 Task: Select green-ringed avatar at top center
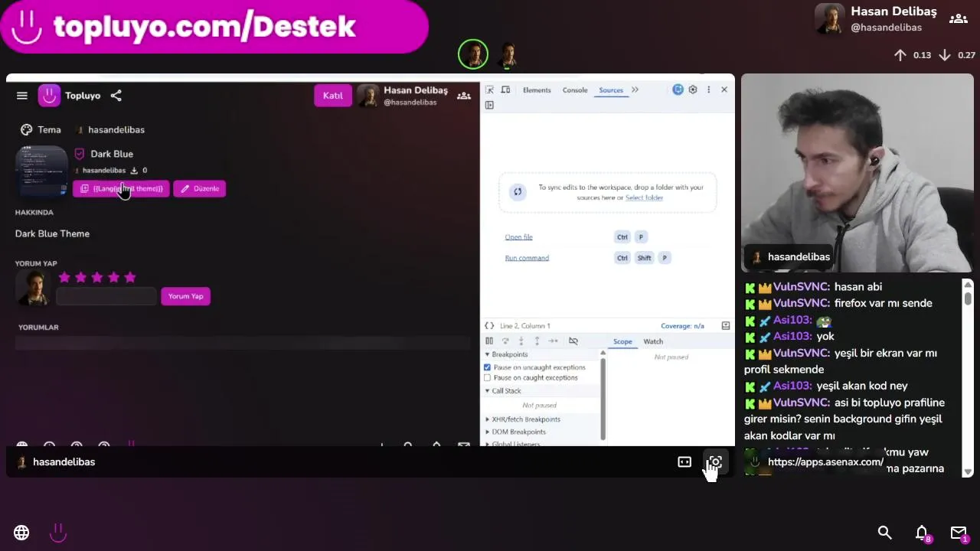(x=473, y=54)
